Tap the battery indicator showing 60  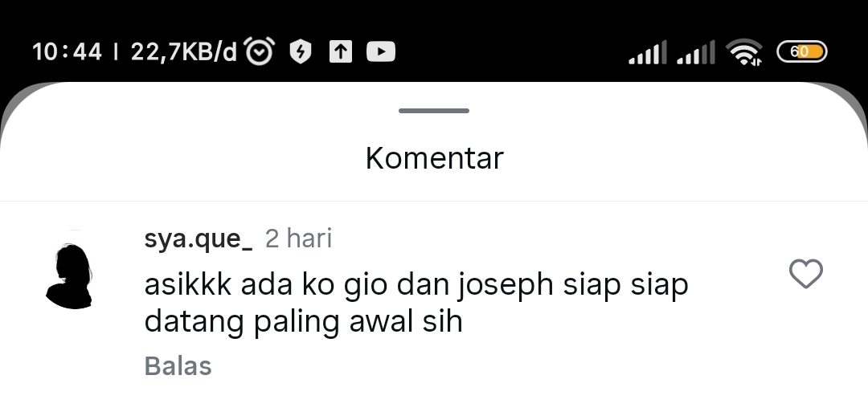[x=802, y=52]
